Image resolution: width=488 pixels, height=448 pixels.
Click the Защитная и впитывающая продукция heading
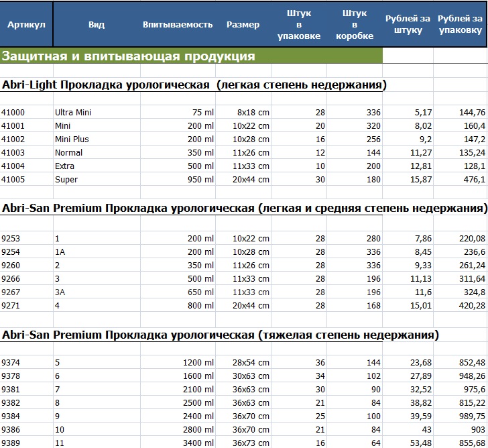click(x=191, y=56)
